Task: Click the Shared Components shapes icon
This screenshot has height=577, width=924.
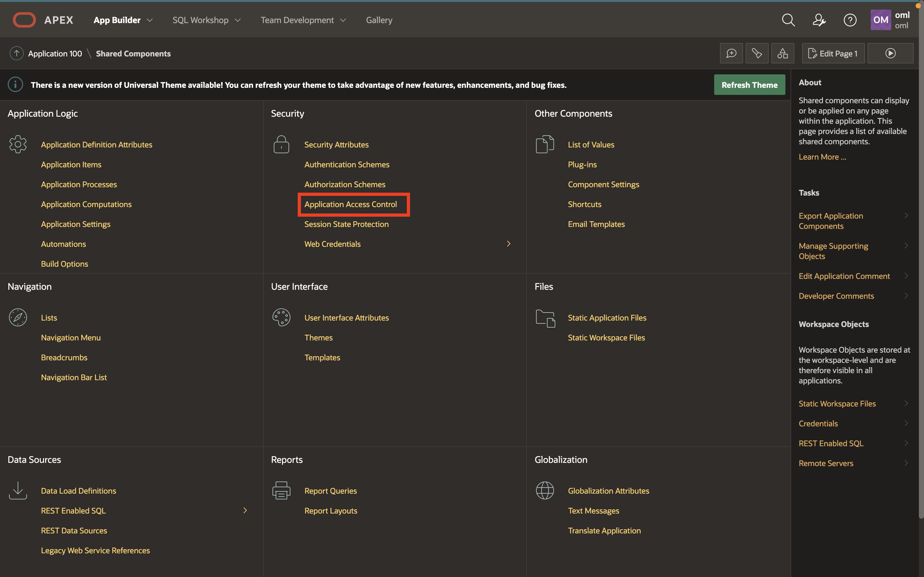Action: 782,54
